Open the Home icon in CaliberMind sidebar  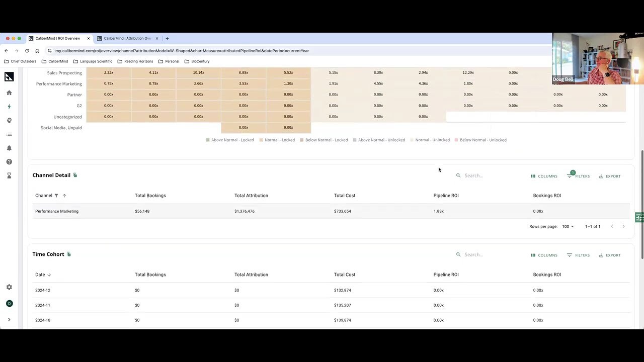coord(9,93)
